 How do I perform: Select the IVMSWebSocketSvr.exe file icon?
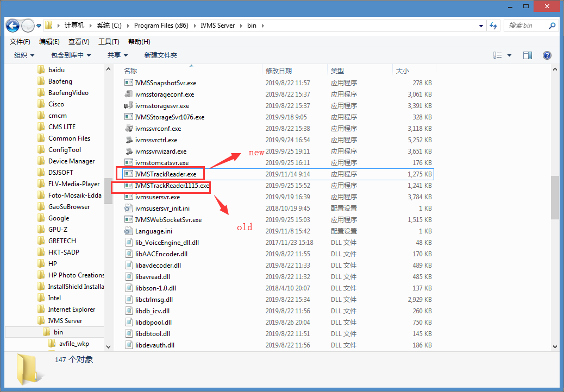(x=128, y=219)
